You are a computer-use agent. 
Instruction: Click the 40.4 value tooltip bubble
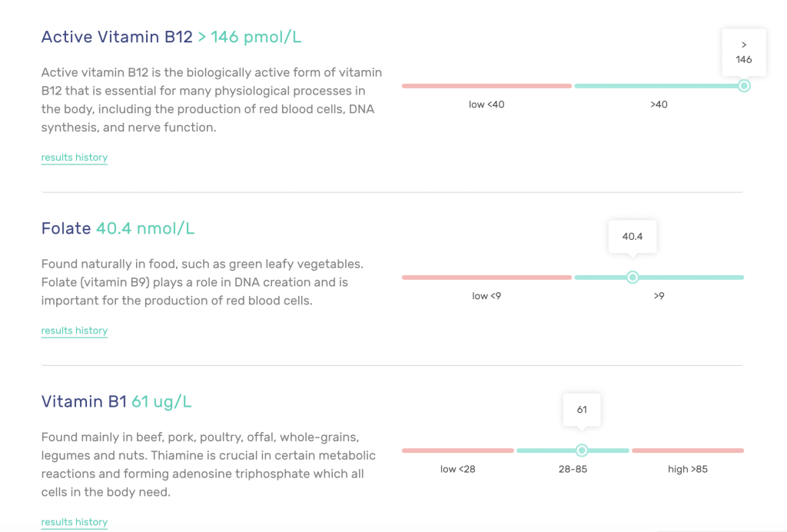tap(633, 237)
